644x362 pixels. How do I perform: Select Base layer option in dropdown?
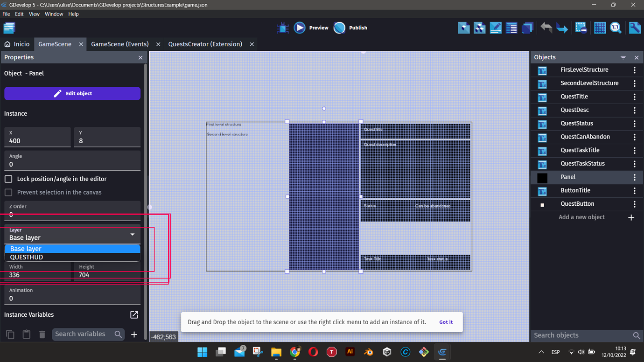pyautogui.click(x=72, y=249)
